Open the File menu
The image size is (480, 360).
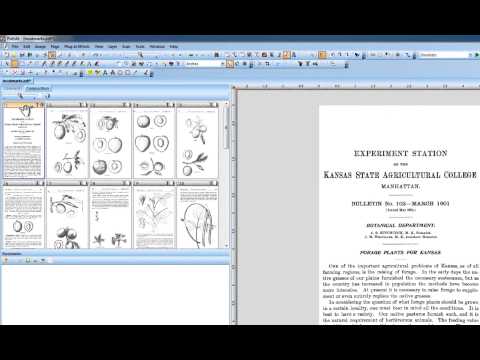point(15,46)
